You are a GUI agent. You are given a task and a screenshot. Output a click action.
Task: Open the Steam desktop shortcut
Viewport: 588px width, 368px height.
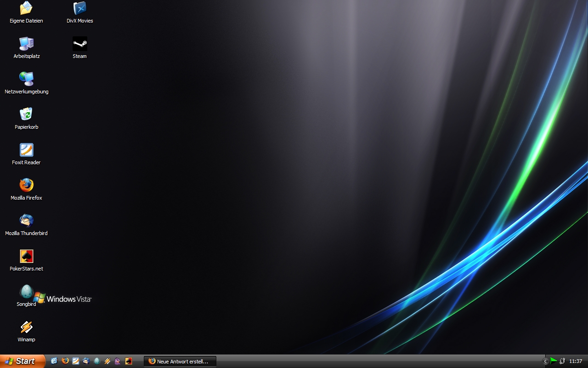tap(79, 44)
